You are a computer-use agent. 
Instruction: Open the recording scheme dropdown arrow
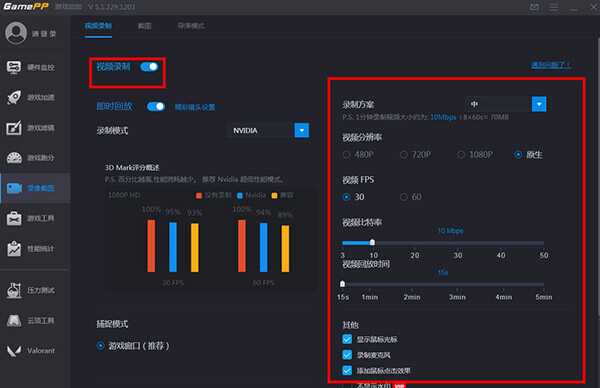(x=539, y=104)
